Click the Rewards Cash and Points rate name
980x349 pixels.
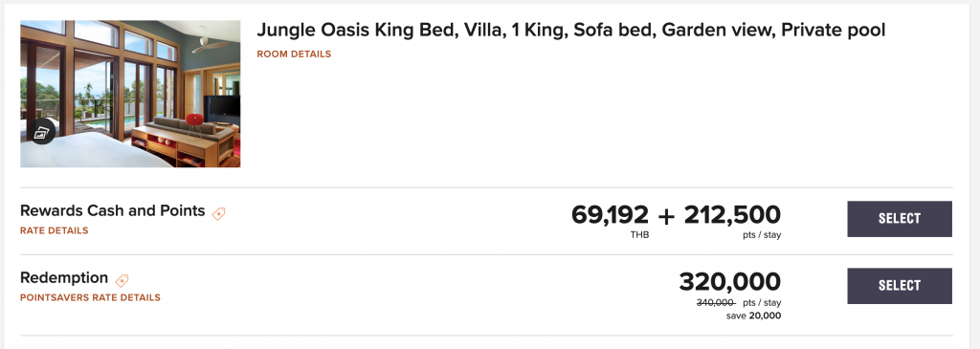click(x=113, y=211)
